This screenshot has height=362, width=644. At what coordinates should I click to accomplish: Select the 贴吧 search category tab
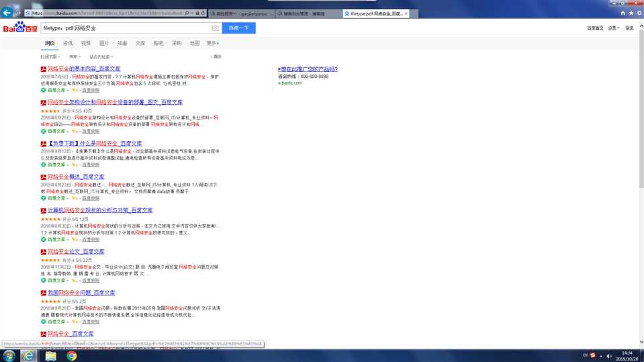pos(158,43)
